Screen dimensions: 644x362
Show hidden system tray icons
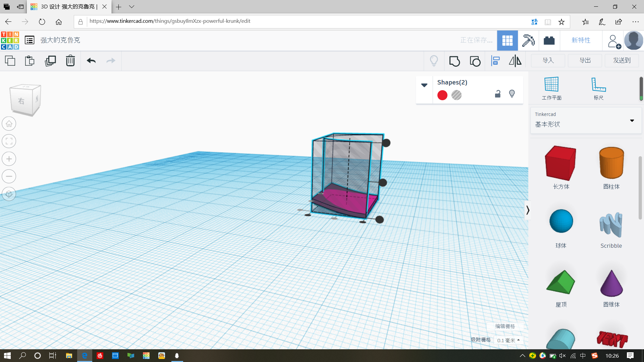[x=522, y=356]
